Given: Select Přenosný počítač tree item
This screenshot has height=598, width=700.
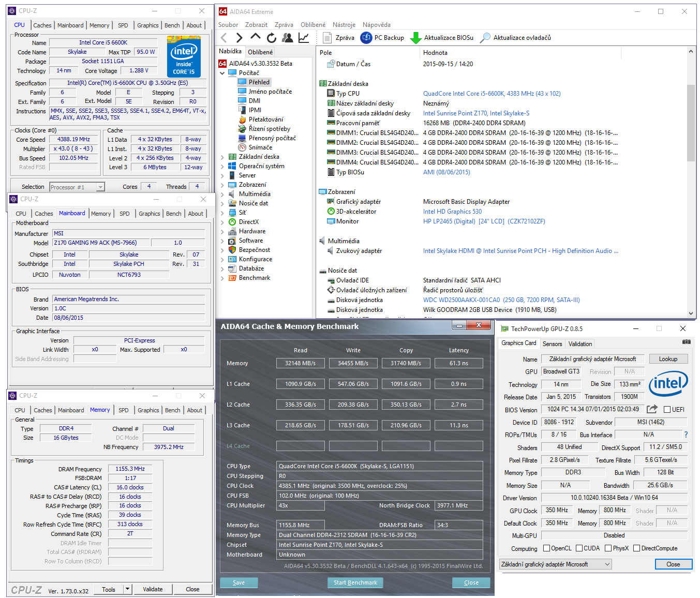Looking at the screenshot, I should [x=267, y=138].
